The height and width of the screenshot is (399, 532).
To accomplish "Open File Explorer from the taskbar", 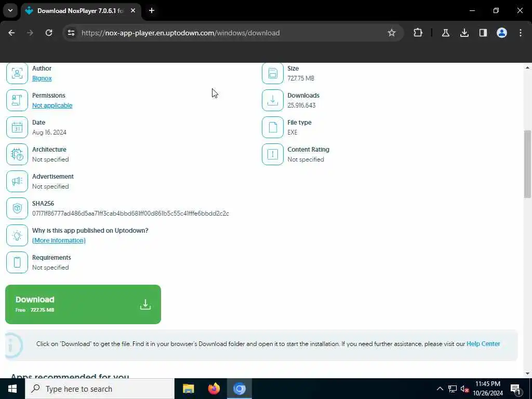I will (x=188, y=389).
